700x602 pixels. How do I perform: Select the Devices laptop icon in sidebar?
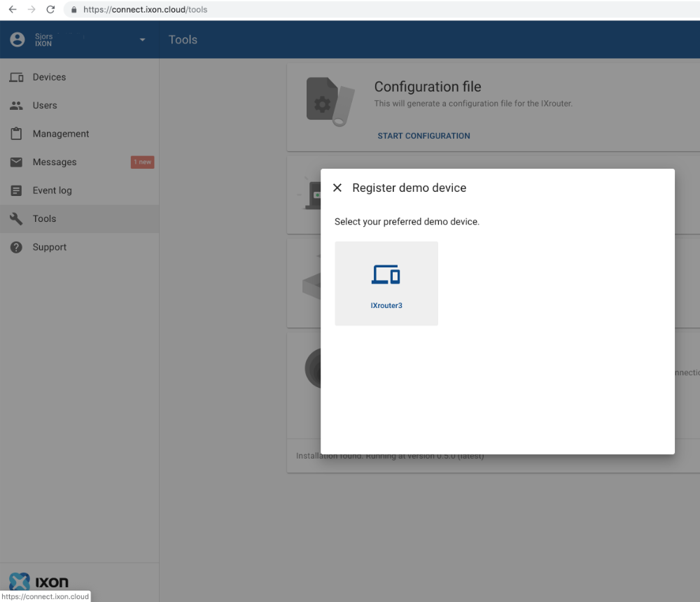[15, 77]
